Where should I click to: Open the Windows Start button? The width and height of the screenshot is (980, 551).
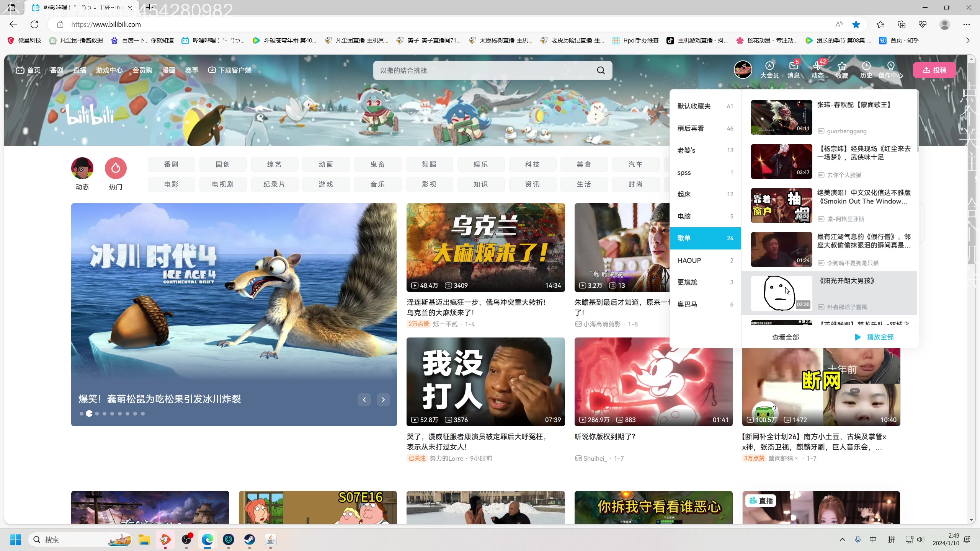point(15,540)
